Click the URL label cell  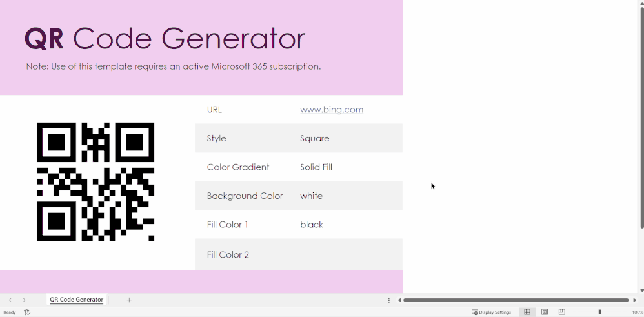[x=214, y=110]
